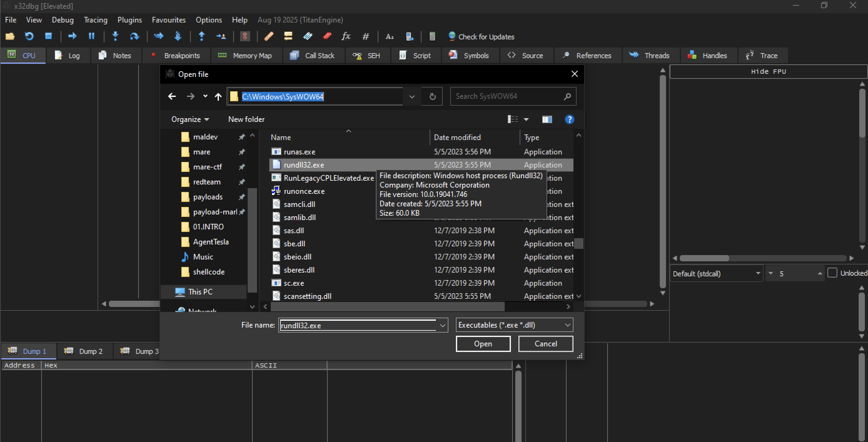868x442 pixels.
Task: Toggle the Unlocked checkbox
Action: point(832,273)
